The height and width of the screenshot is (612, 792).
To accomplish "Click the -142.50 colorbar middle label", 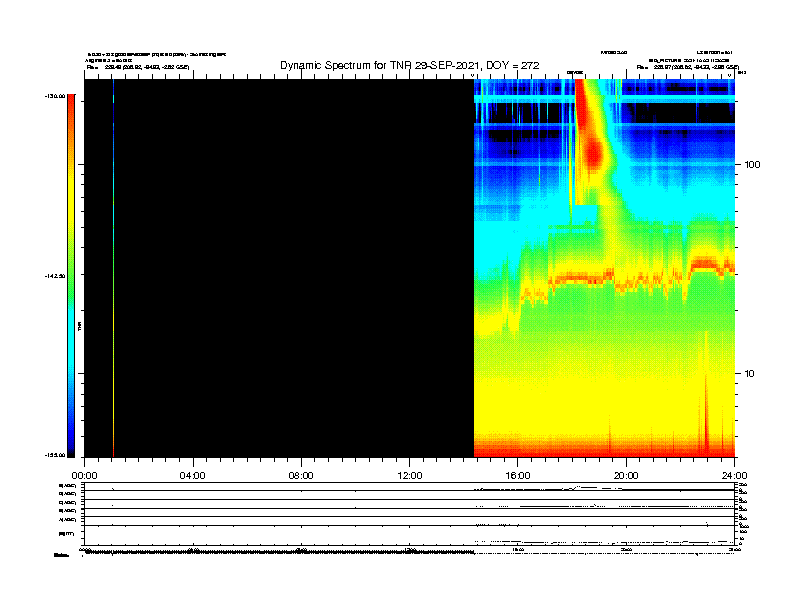I will pos(55,276).
